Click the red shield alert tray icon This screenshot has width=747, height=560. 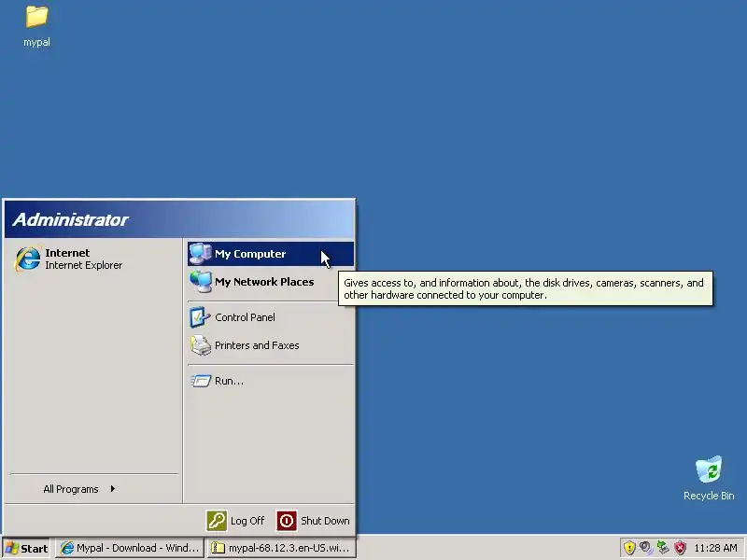click(680, 548)
